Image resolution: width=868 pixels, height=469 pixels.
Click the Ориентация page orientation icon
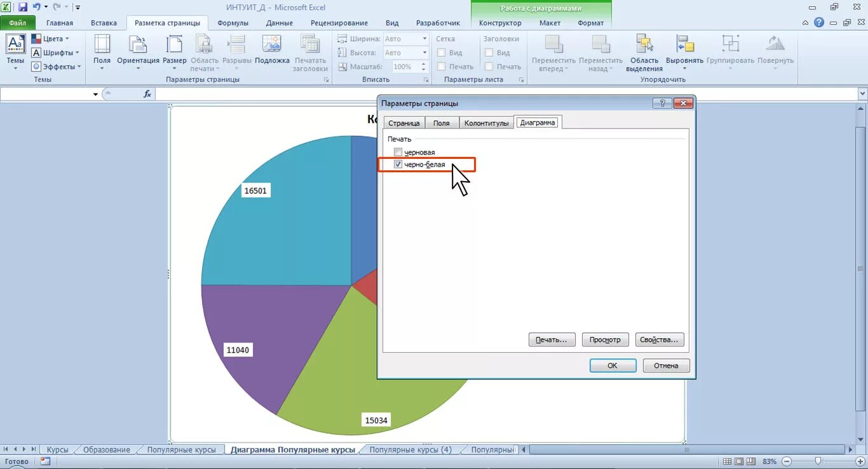coord(138,52)
